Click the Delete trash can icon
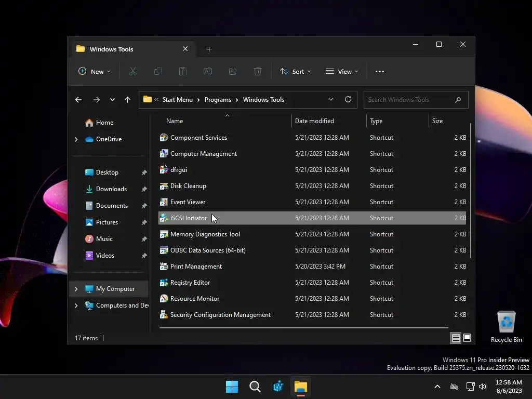Image resolution: width=532 pixels, height=399 pixels. [258, 71]
